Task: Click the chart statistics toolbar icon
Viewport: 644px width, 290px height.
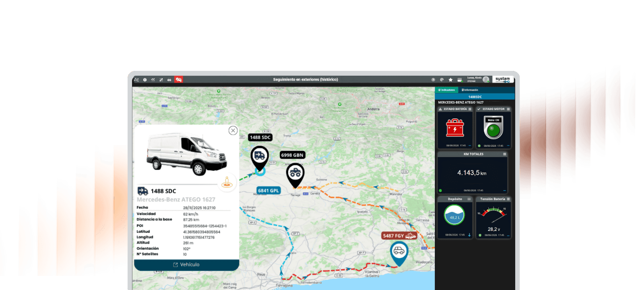Action: click(153, 80)
